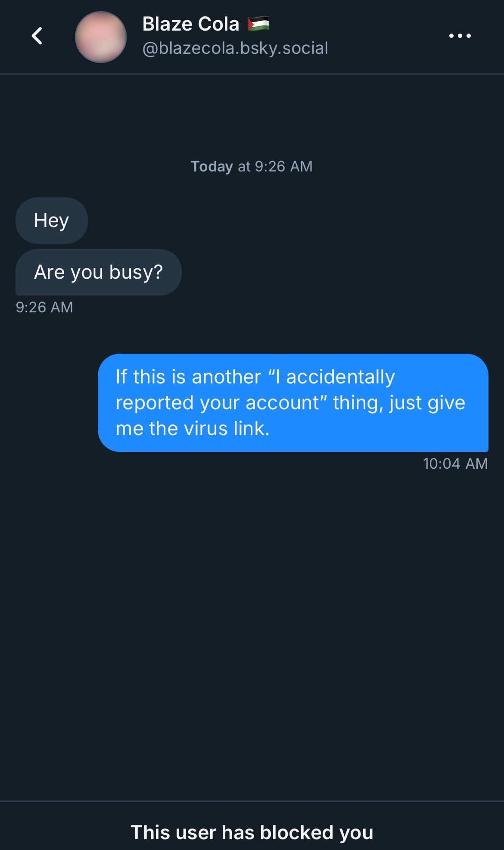The height and width of the screenshot is (850, 504).
Task: Click the 9:26 AM timestamp under received messages
Action: (44, 307)
